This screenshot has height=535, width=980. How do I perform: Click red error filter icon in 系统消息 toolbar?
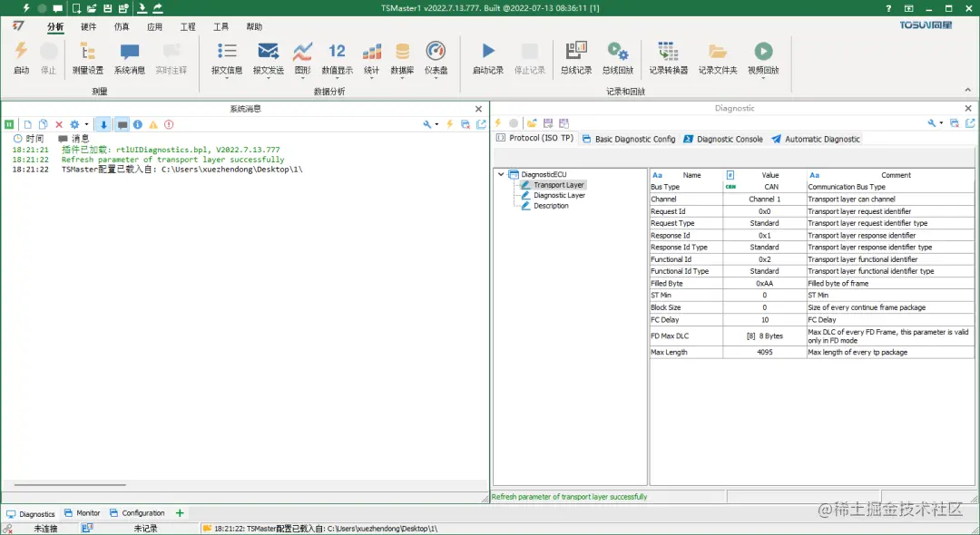coord(169,124)
